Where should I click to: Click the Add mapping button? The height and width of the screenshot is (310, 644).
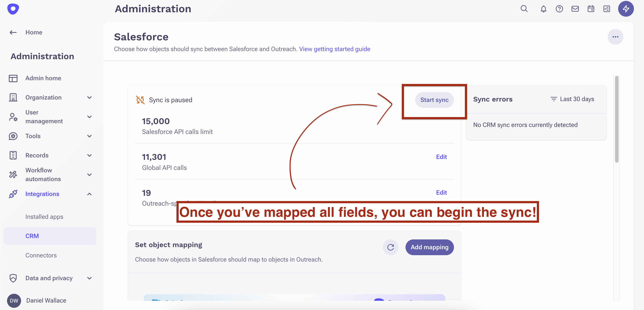tap(429, 247)
